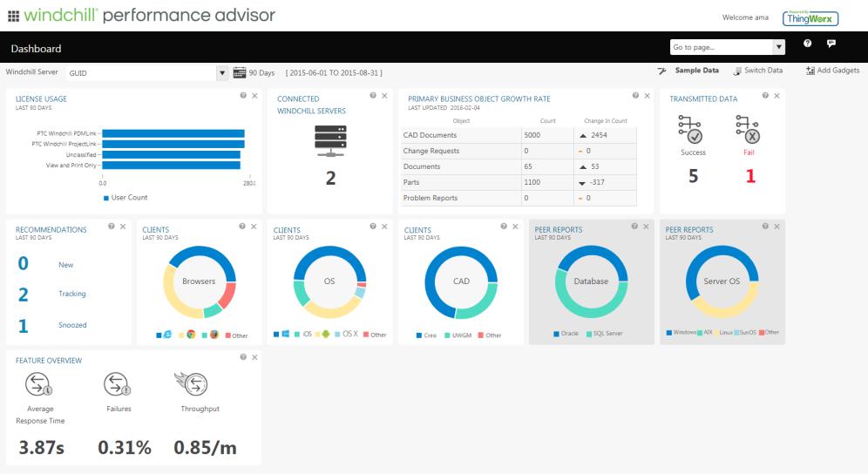Click the Transmitted Data Success icon
The height and width of the screenshot is (474, 868).
(692, 130)
